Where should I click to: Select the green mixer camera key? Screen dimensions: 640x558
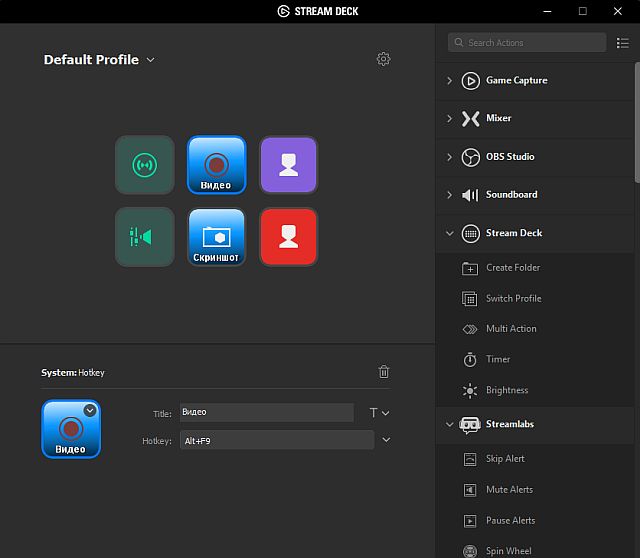(145, 237)
